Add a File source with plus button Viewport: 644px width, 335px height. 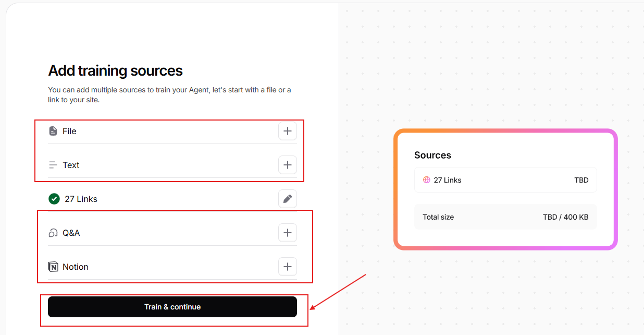click(287, 131)
